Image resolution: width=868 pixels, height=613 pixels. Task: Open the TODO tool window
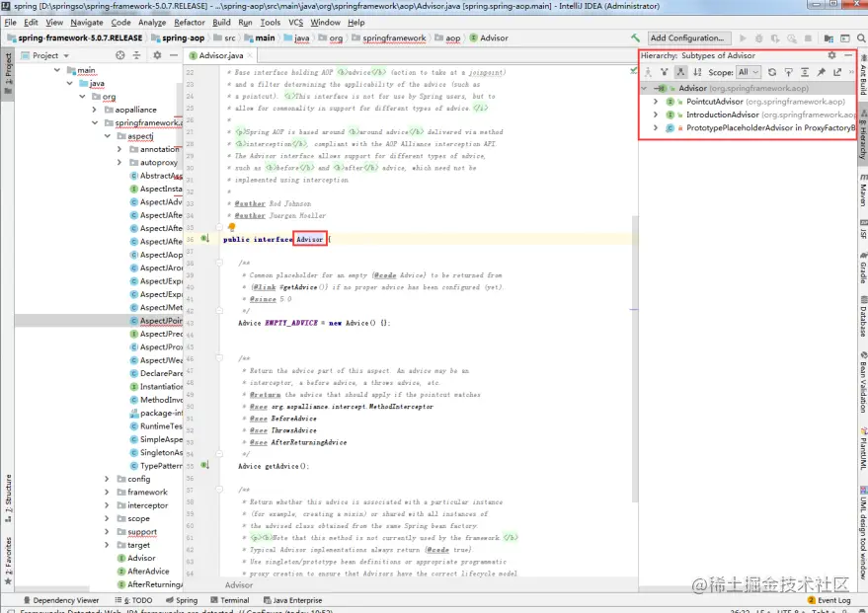click(x=133, y=600)
